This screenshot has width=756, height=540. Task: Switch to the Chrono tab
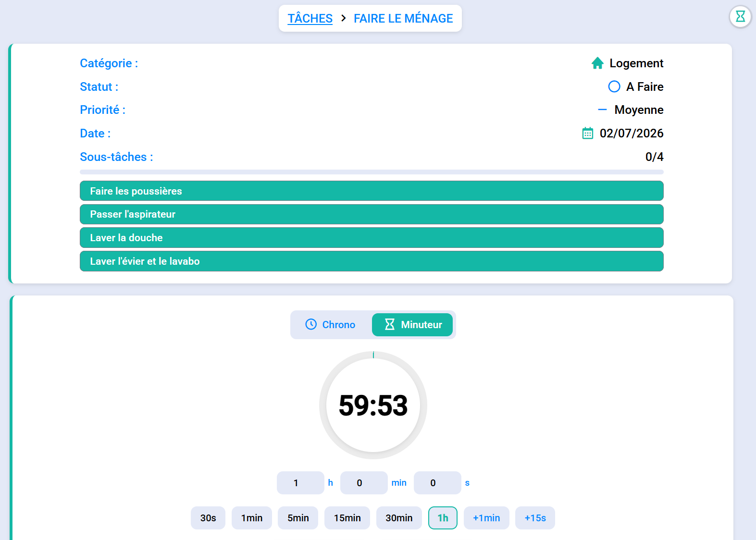click(x=331, y=325)
